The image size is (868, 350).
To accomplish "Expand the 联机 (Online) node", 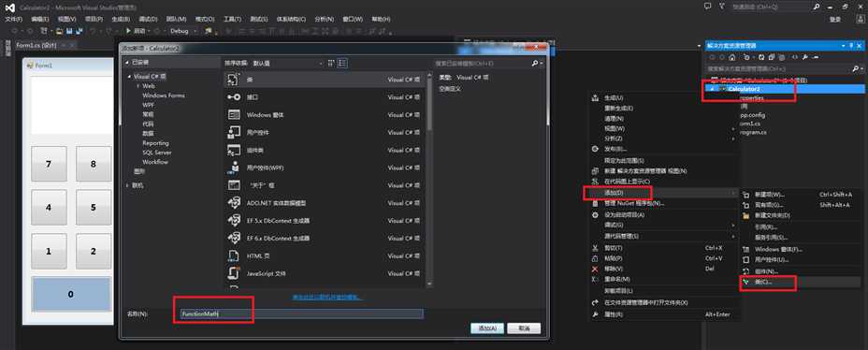I will pos(128,185).
